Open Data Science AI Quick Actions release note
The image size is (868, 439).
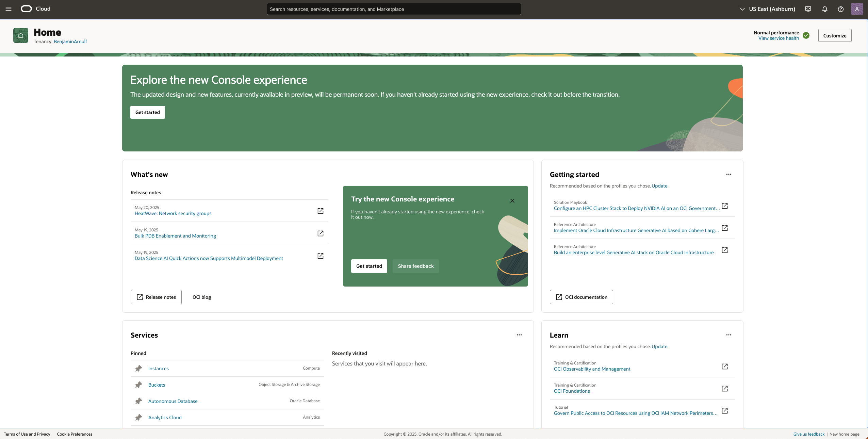point(209,258)
